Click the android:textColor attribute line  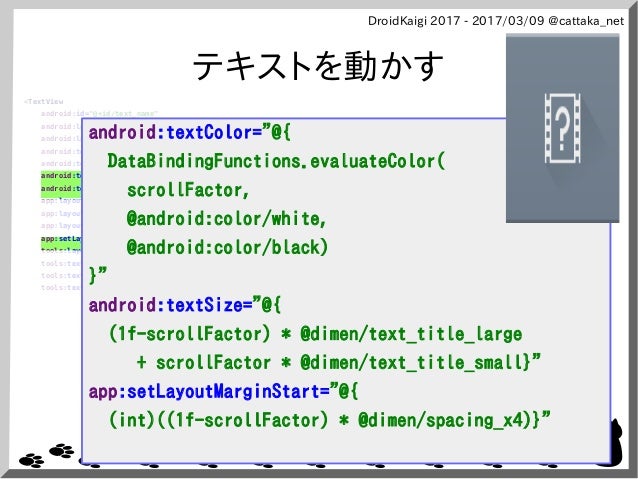(190, 133)
